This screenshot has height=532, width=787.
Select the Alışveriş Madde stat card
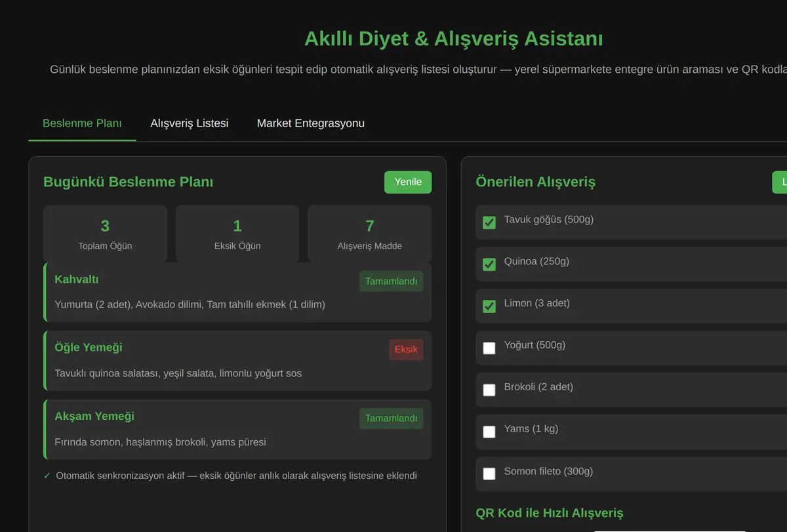(370, 234)
